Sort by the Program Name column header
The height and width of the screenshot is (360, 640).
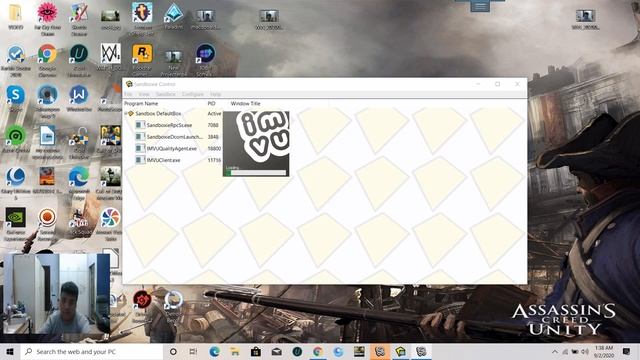141,104
